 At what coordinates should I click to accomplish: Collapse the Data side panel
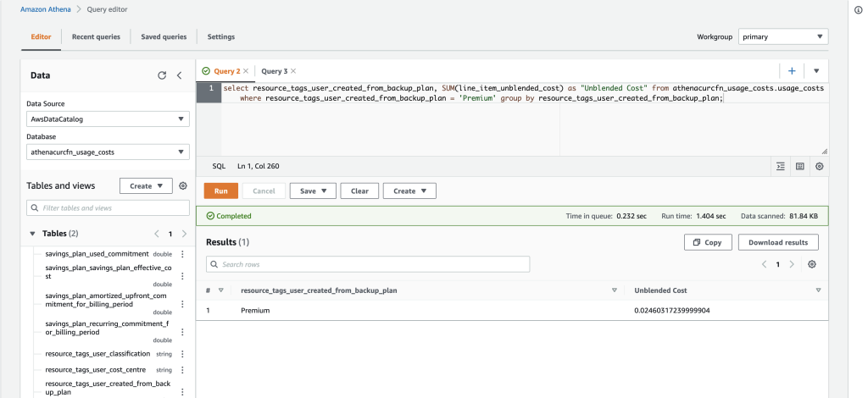pyautogui.click(x=180, y=75)
